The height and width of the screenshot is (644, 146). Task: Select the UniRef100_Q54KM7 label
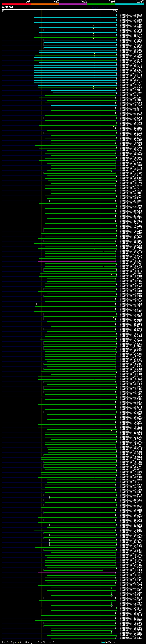click(x=131, y=294)
